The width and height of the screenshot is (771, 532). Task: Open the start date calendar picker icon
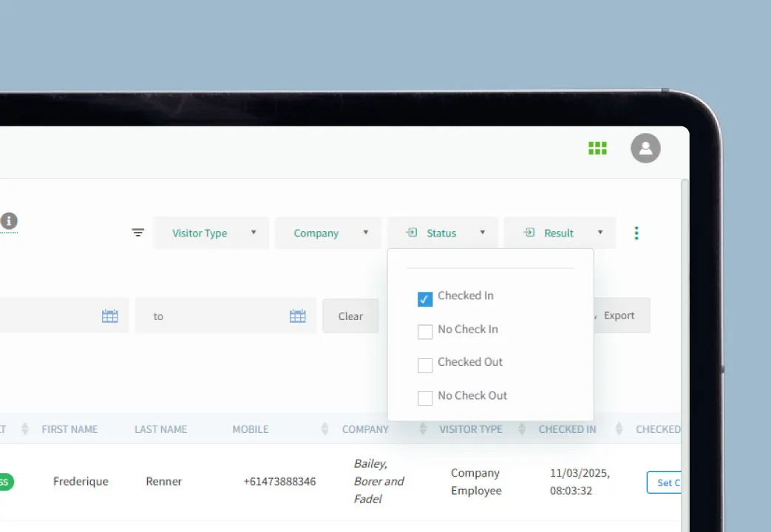pos(109,316)
